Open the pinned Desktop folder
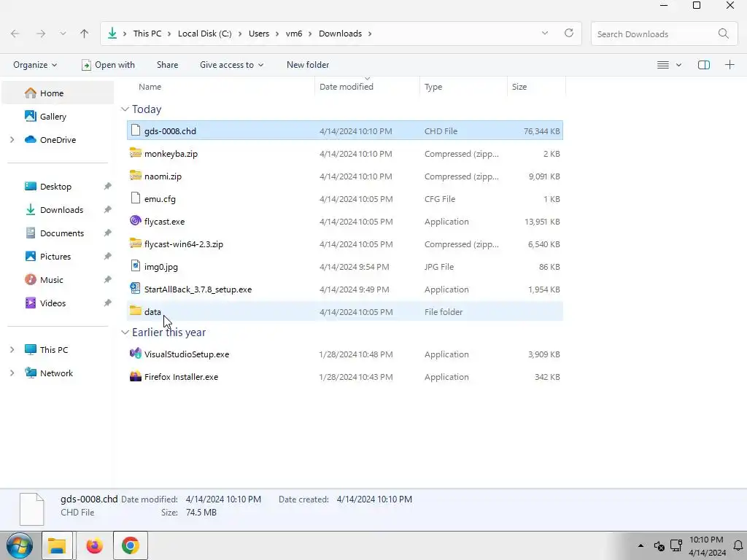This screenshot has height=560, width=747. (55, 186)
